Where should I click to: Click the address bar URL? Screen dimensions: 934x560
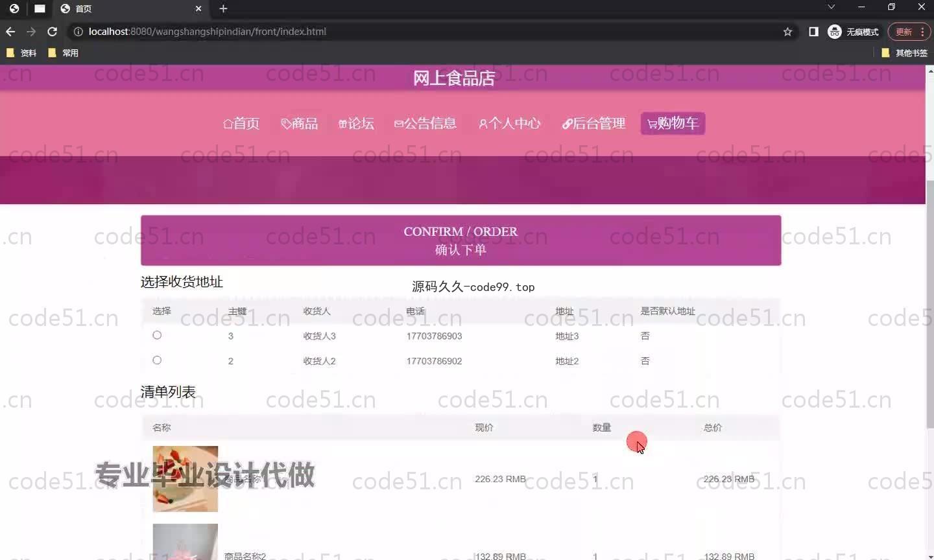pos(208,31)
